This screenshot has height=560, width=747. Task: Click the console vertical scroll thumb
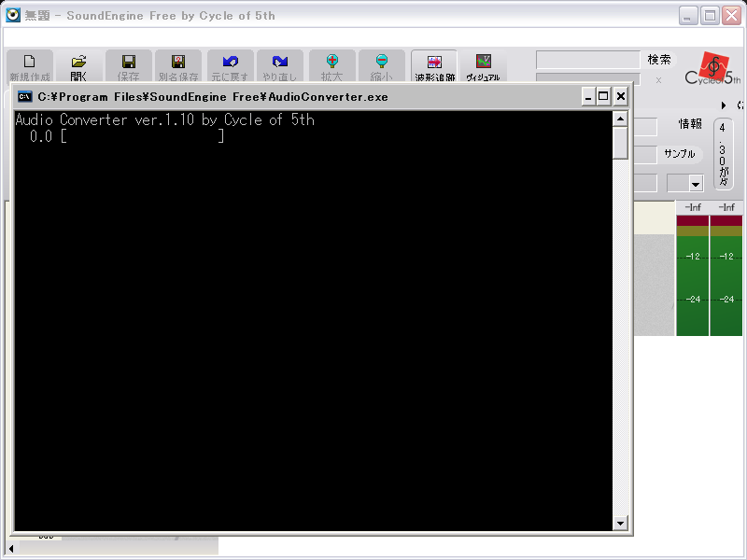tap(620, 143)
